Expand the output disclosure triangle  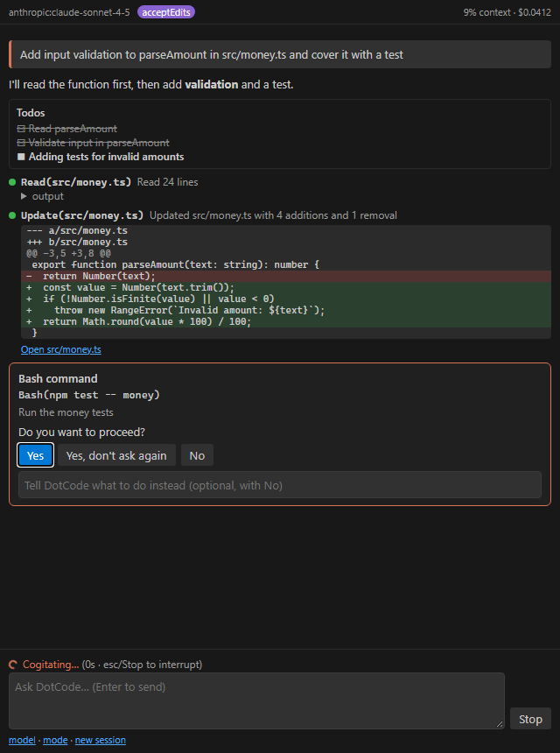(x=24, y=196)
